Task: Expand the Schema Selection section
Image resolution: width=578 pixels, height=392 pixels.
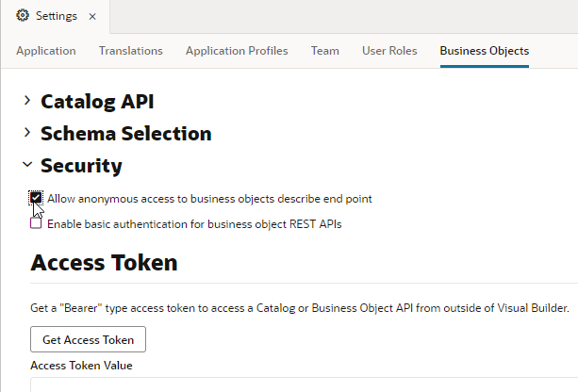Action: pyautogui.click(x=27, y=133)
